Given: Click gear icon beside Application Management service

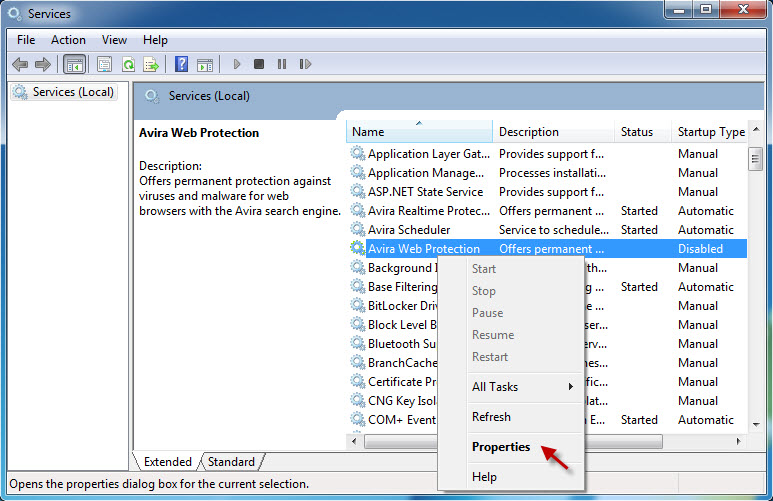Looking at the screenshot, I should pos(357,172).
